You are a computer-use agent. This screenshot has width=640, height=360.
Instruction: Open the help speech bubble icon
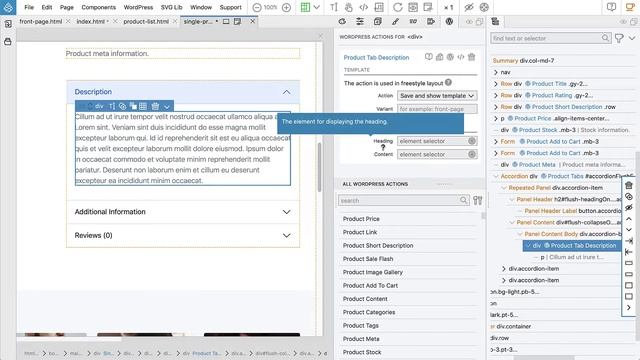click(611, 7)
